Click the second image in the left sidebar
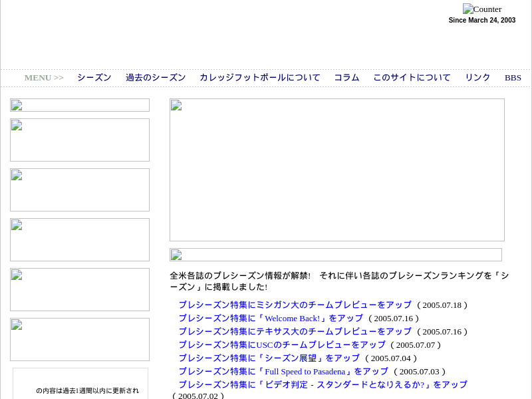The width and height of the screenshot is (532, 399). click(x=80, y=140)
